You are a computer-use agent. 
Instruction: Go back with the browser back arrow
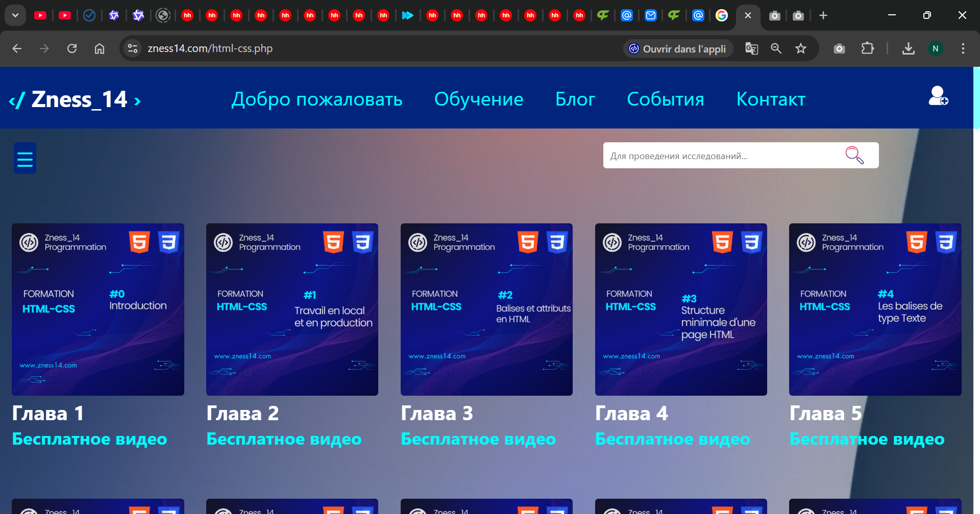tap(17, 48)
